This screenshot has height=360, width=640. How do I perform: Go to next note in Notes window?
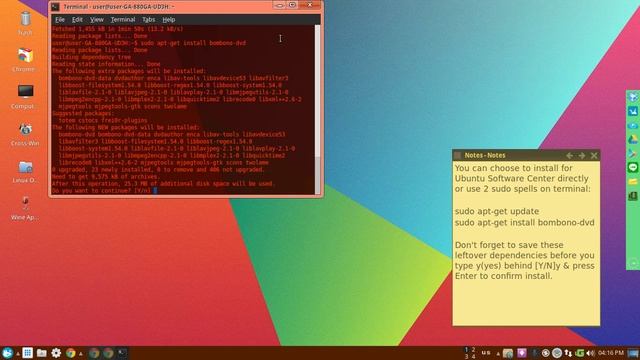click(x=582, y=156)
